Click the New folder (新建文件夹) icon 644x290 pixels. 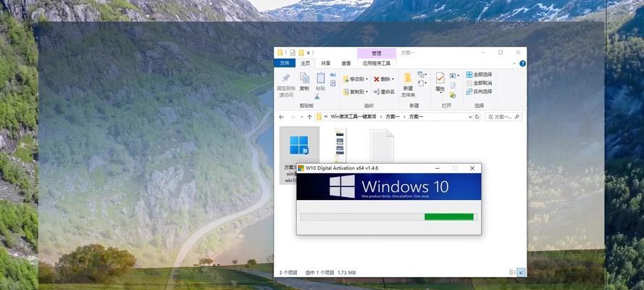point(407,78)
